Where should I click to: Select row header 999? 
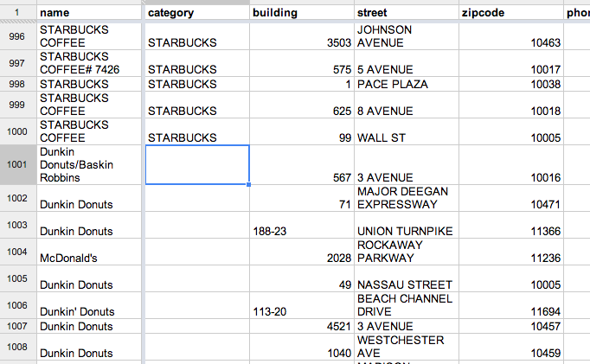(18, 105)
